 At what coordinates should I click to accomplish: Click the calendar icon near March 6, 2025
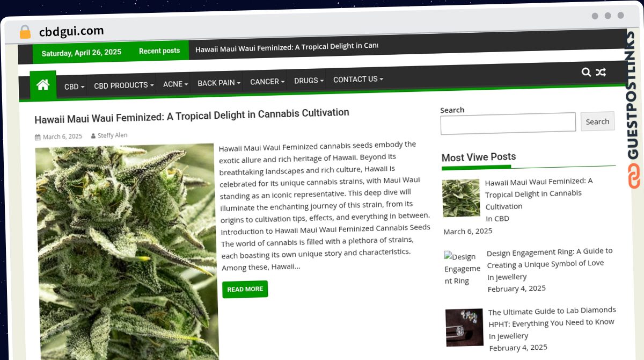[x=38, y=137]
